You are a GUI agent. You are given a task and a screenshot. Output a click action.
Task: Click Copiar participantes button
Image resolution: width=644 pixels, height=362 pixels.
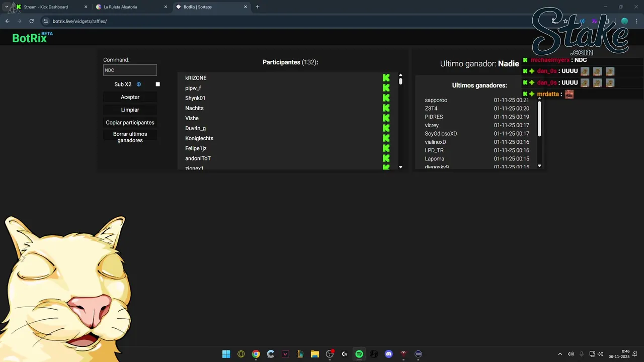pos(130,123)
